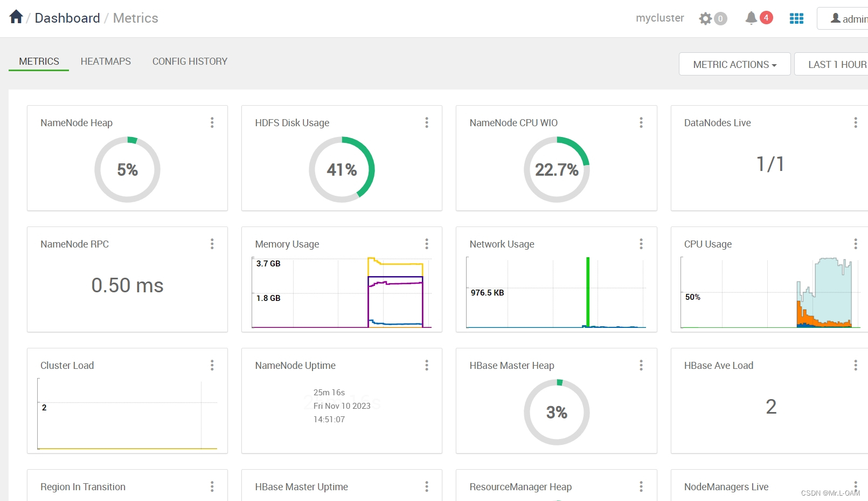
Task: Open ResourceManager Heap widget options menu
Action: pyautogui.click(x=641, y=486)
